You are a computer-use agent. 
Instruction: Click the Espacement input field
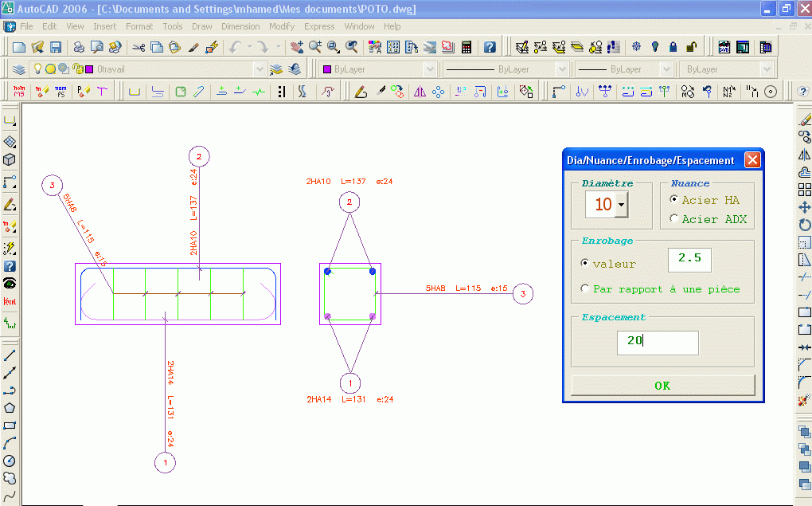pos(658,343)
